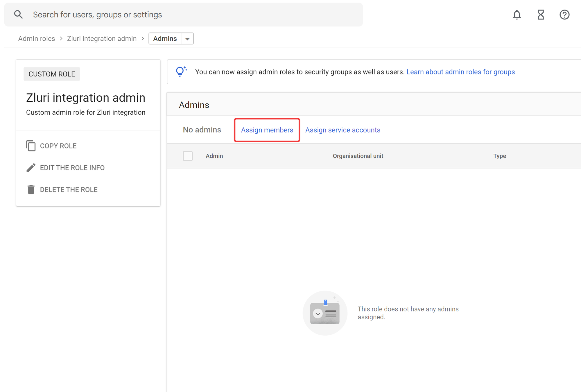
Task: Click the lightbulb tip icon
Action: coord(181,71)
